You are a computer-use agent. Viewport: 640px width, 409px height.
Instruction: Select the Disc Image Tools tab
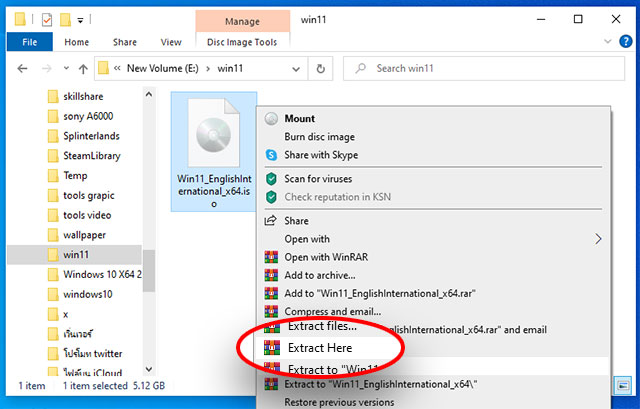242,42
